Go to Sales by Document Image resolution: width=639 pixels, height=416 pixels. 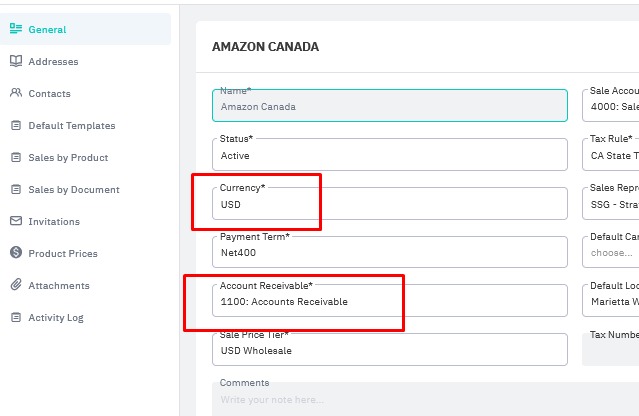[73, 190]
